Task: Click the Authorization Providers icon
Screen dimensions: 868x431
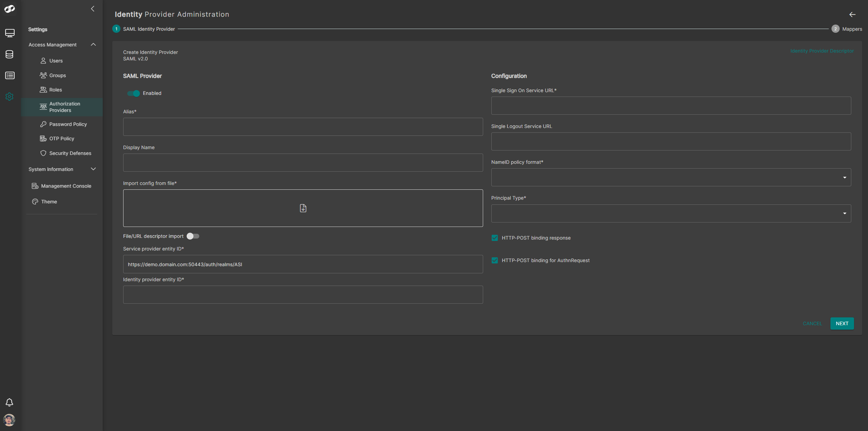Action: [43, 107]
